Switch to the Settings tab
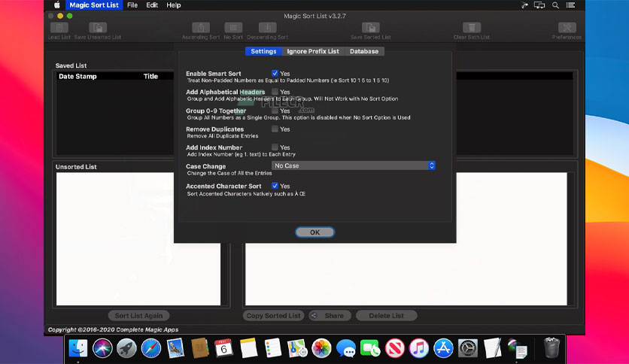Image resolution: width=629 pixels, height=364 pixels. (263, 51)
